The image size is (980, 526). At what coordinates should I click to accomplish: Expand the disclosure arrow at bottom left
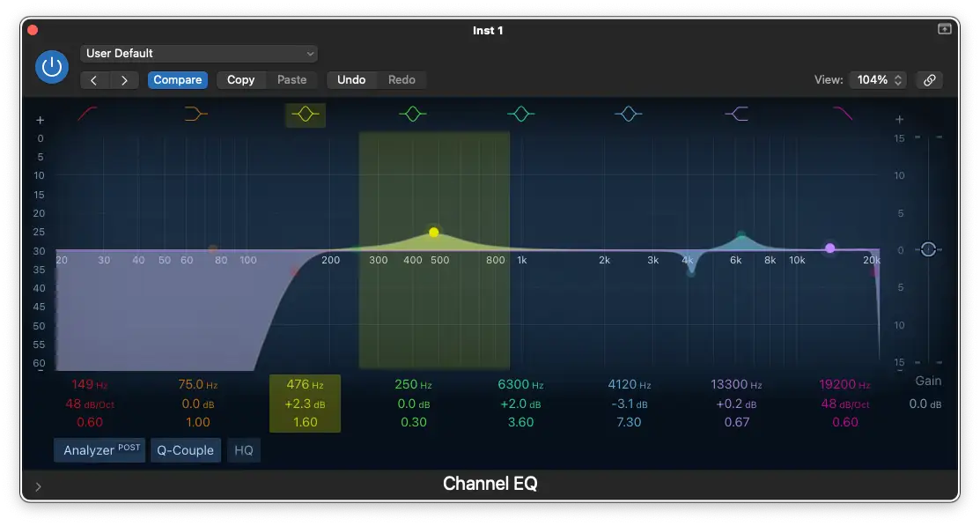(38, 485)
